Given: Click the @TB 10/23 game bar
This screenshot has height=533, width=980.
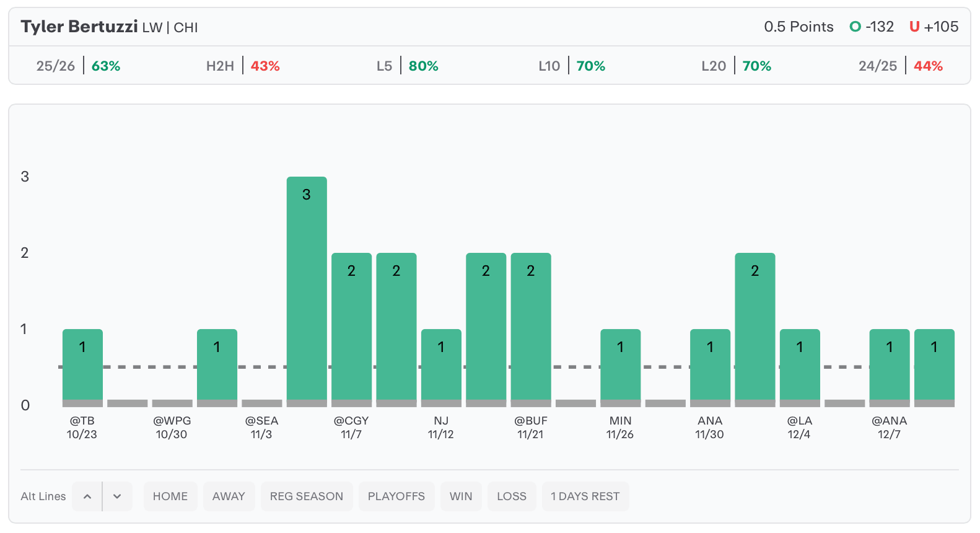Looking at the screenshot, I should pyautogui.click(x=82, y=366).
